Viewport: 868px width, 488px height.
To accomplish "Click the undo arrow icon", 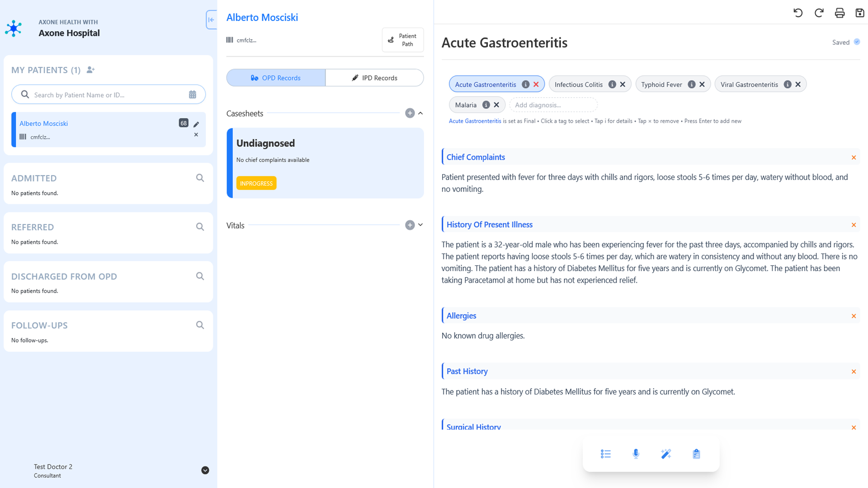I will 798,13.
